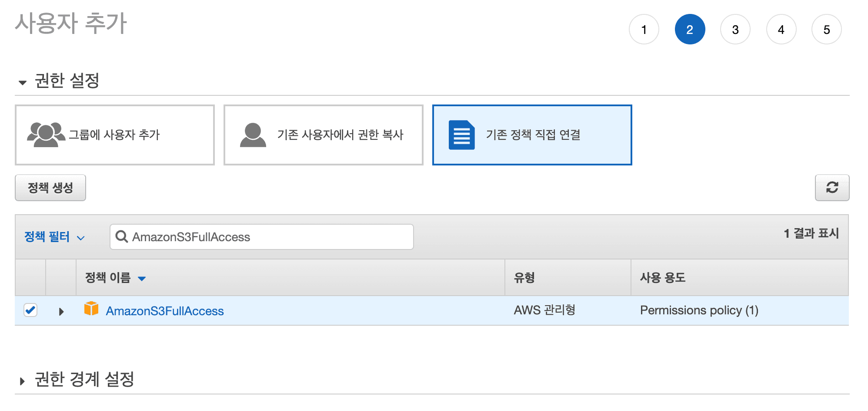The width and height of the screenshot is (868, 411).
Task: Select 그룹에 사용자 추가 option
Action: [x=115, y=135]
